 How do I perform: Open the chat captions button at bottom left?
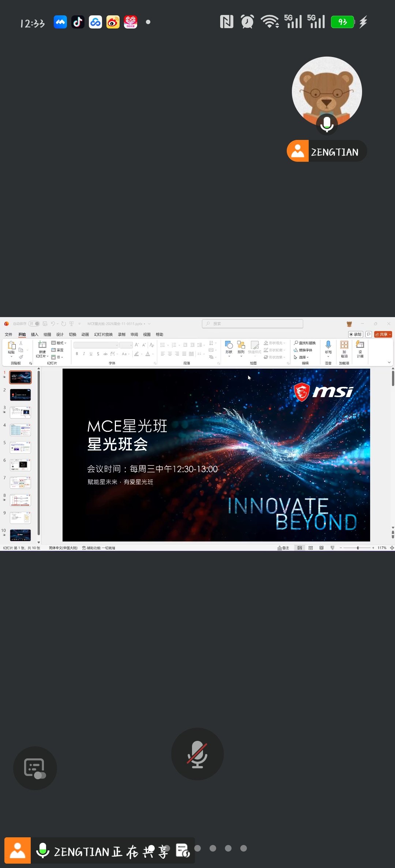[35, 768]
